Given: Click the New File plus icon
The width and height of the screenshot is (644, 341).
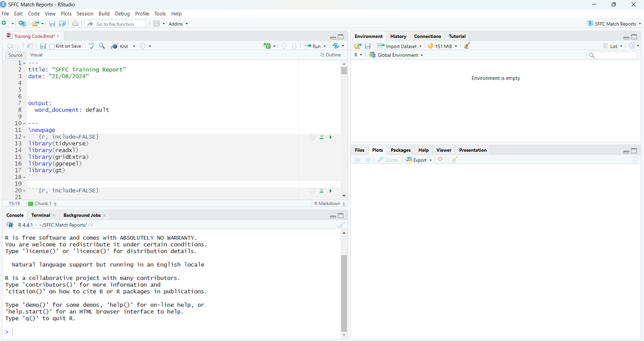Looking at the screenshot, I should [x=4, y=24].
